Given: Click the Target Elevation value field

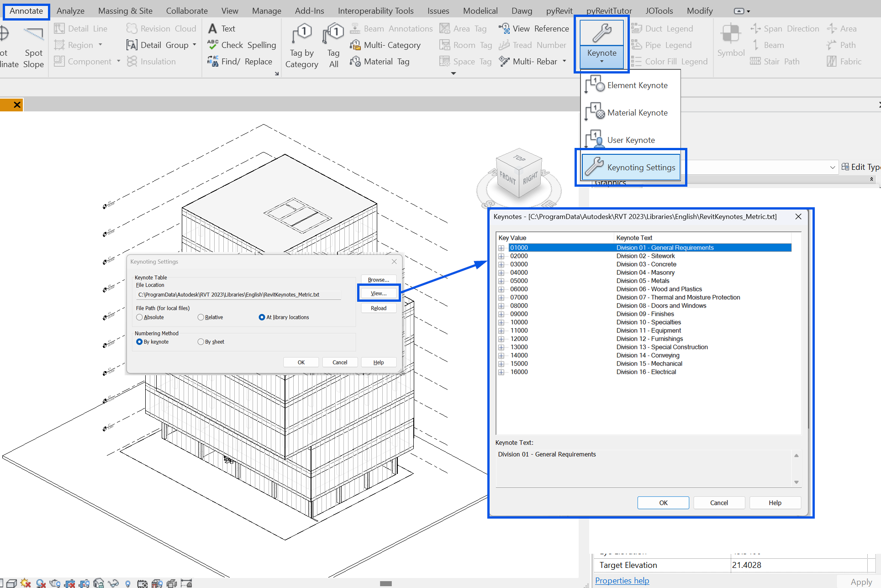Looking at the screenshot, I should pyautogui.click(x=799, y=565).
